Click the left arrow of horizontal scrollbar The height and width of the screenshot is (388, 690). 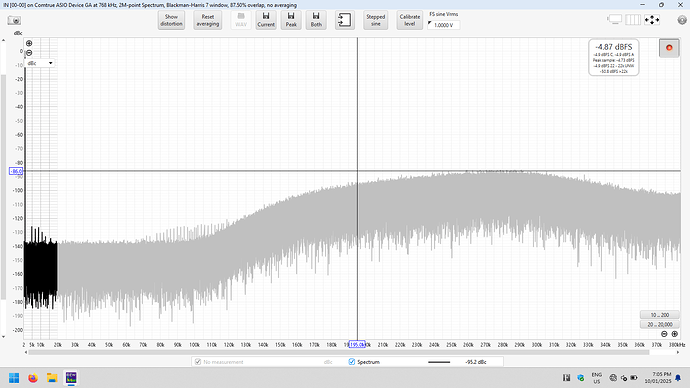26,352
